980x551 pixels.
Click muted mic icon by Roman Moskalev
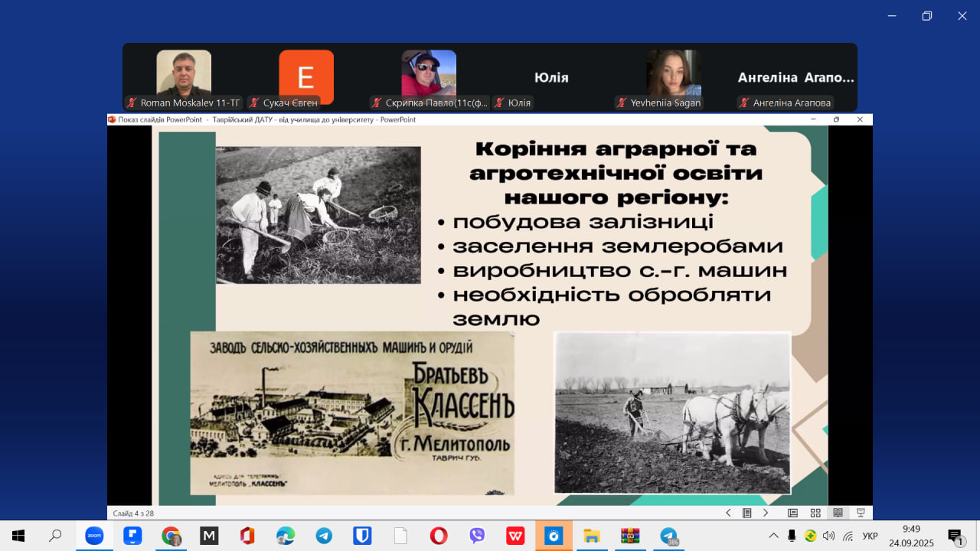(132, 103)
